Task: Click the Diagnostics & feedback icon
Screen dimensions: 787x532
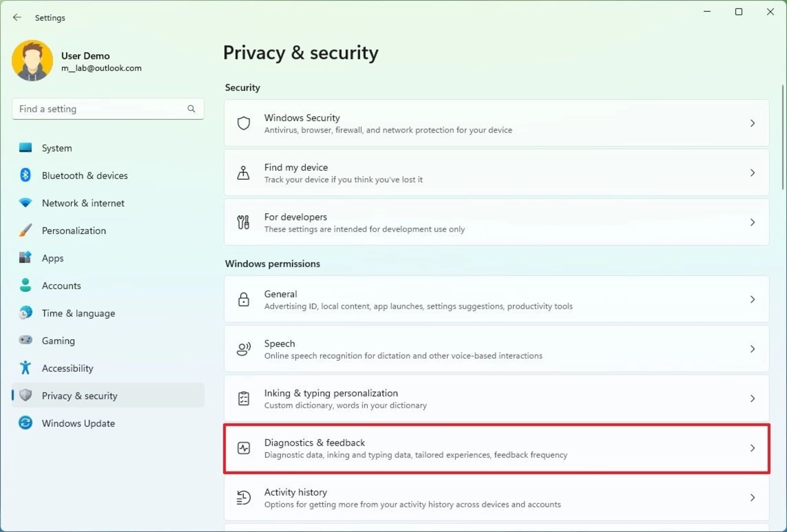Action: [244, 448]
